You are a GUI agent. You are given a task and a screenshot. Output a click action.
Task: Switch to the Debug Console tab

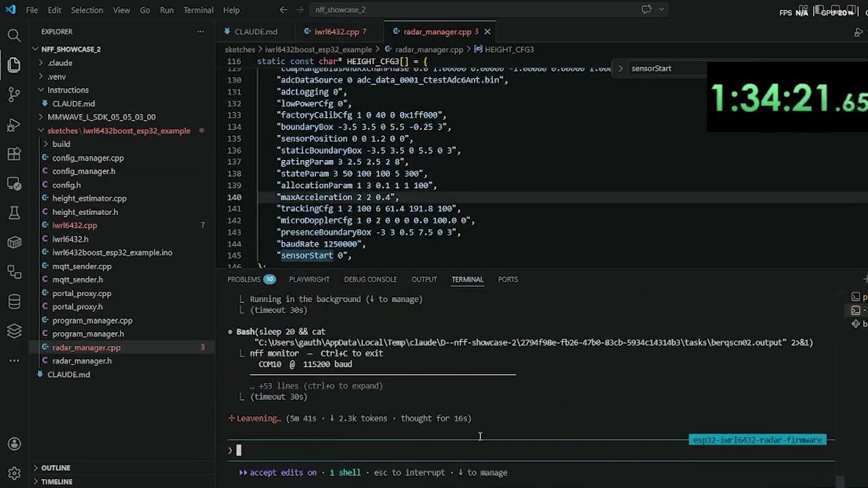pyautogui.click(x=370, y=279)
